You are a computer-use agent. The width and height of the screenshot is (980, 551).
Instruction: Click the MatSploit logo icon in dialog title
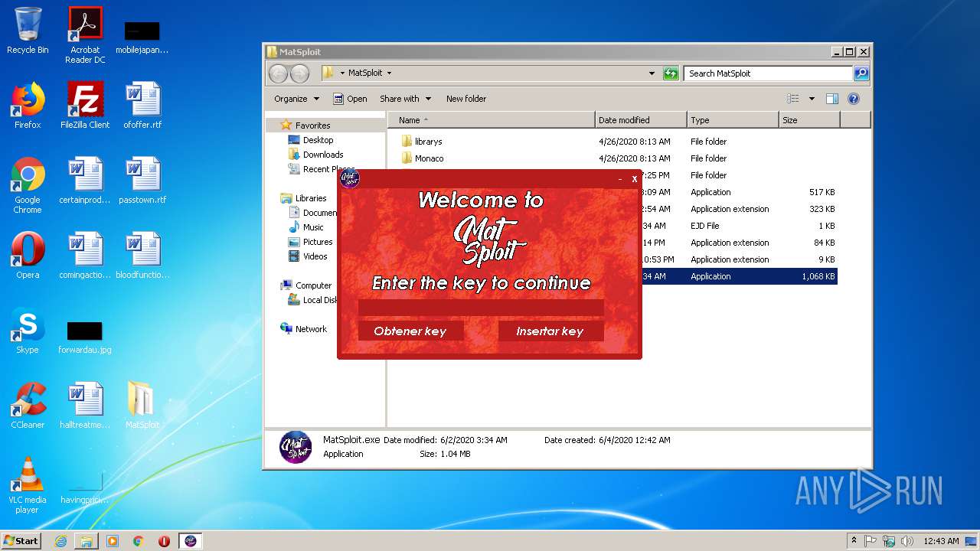350,179
